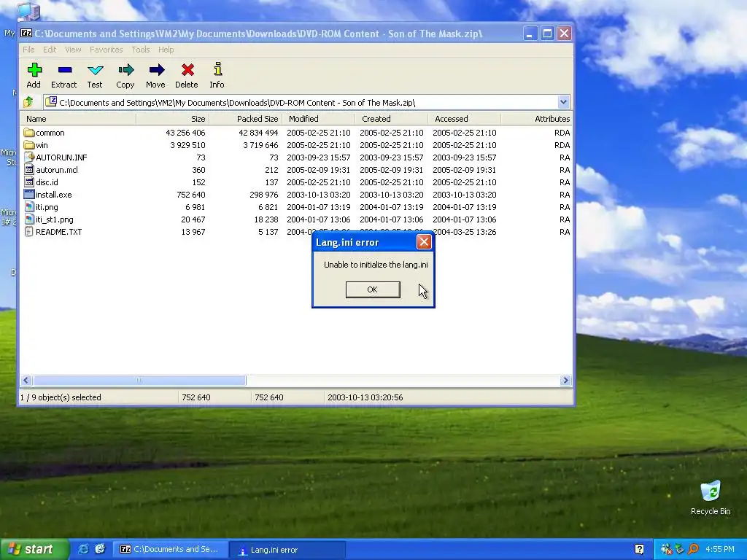The height and width of the screenshot is (560, 747).
Task: Click RDA attribute of win folder
Action: click(562, 145)
